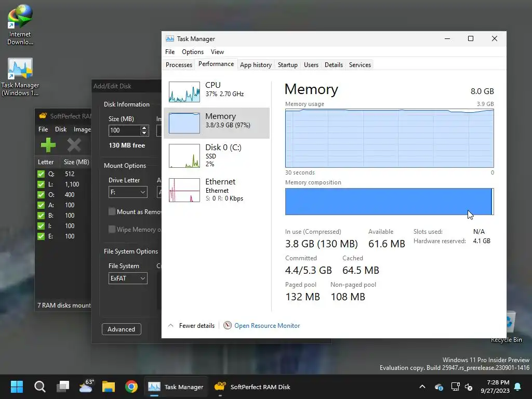Open Task Manager View menu
The width and height of the screenshot is (532, 399).
tap(218, 52)
